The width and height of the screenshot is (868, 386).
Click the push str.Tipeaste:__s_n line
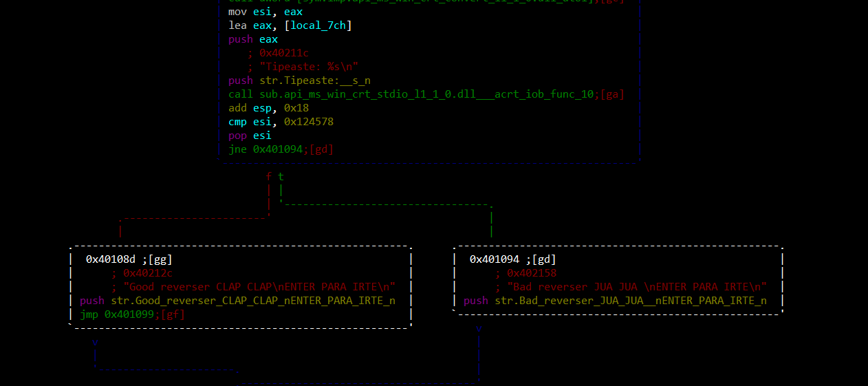(x=299, y=81)
